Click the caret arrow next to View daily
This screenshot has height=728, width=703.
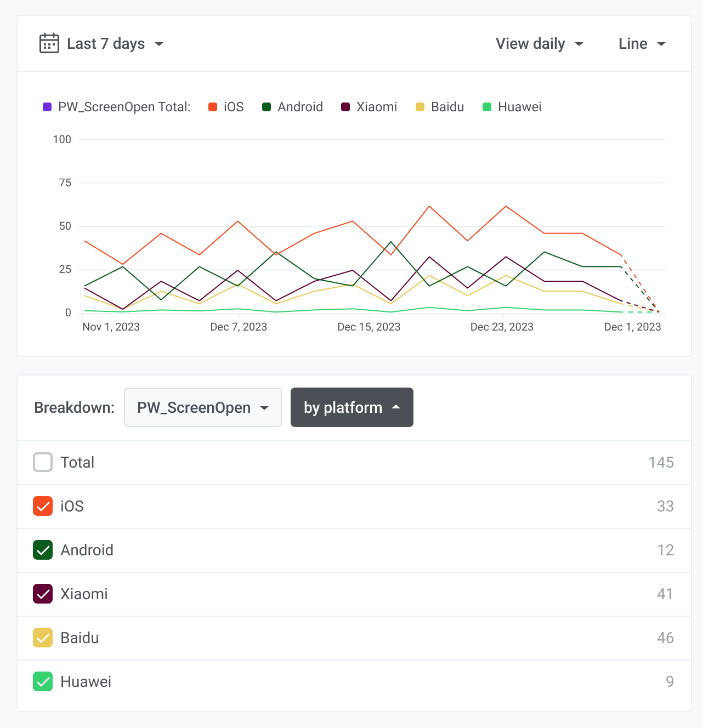tap(579, 44)
